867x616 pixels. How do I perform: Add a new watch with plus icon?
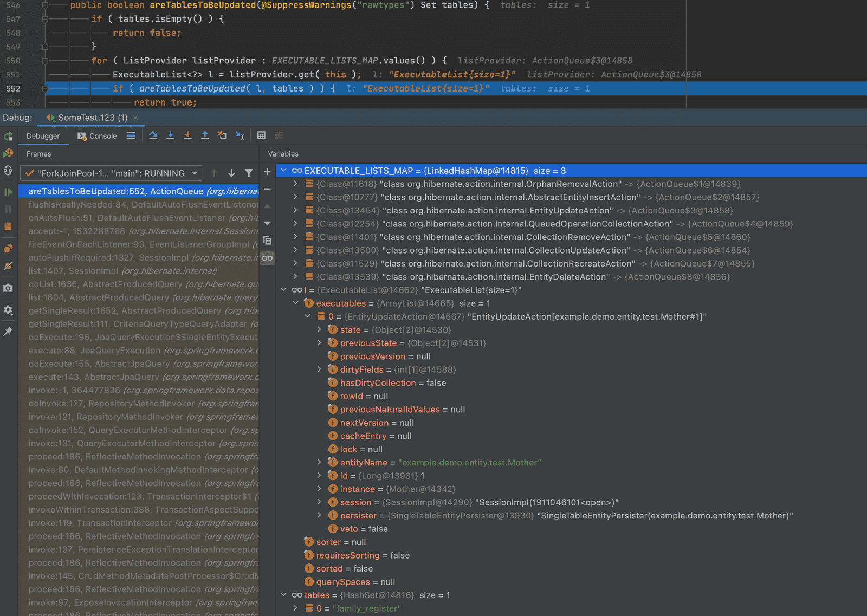coord(267,172)
